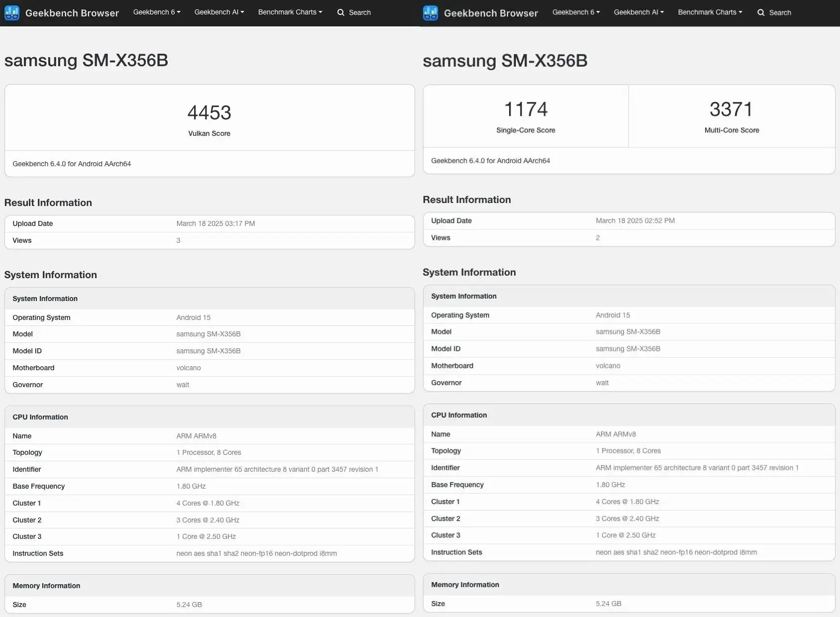This screenshot has height=617, width=840.
Task: Click the Multi-Core Score label
Action: 732,130
